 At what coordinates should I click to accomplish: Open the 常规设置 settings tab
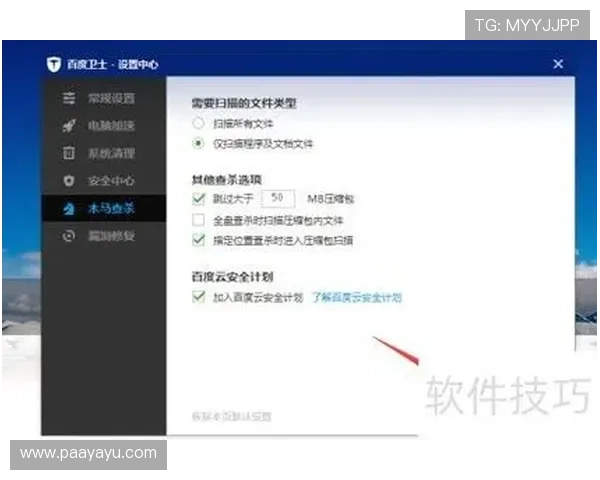click(104, 98)
